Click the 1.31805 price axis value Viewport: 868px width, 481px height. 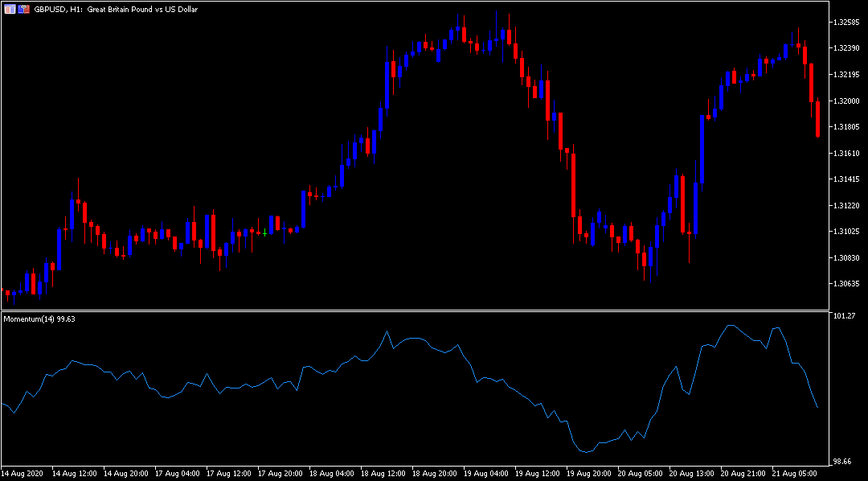point(845,127)
